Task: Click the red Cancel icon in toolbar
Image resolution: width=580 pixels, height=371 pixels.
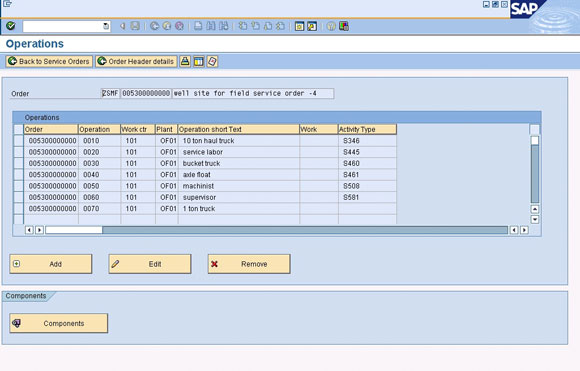Action: pos(179,26)
